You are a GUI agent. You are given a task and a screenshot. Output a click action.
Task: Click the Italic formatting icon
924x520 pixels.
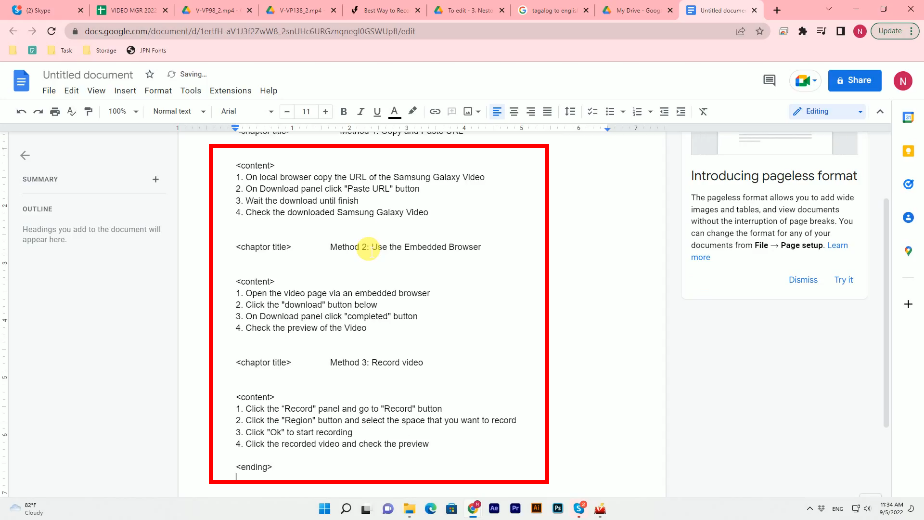(360, 111)
